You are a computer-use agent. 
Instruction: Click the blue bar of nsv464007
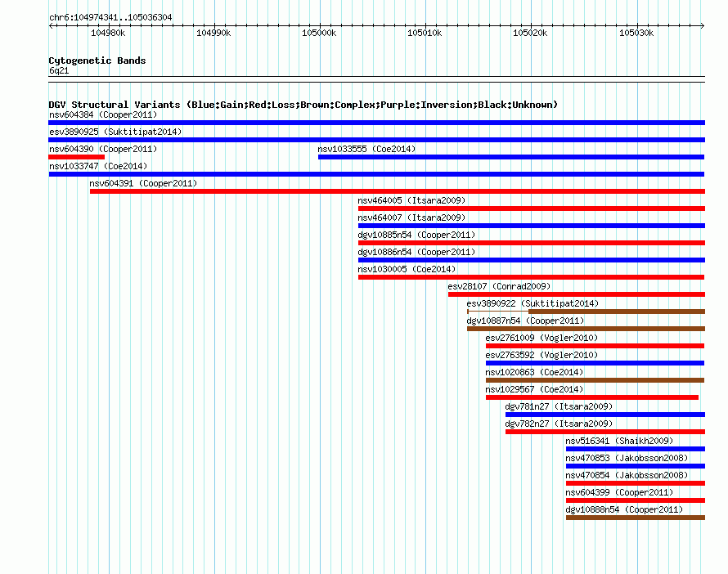532,226
